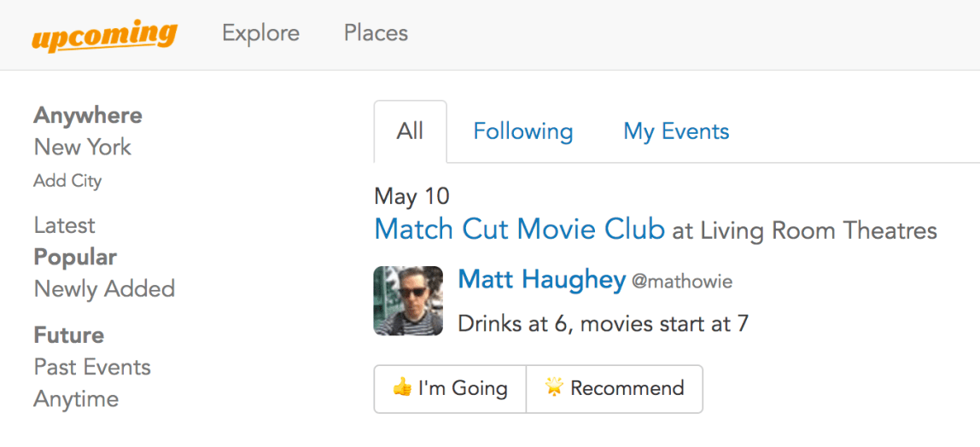Show Future events only

[68, 334]
